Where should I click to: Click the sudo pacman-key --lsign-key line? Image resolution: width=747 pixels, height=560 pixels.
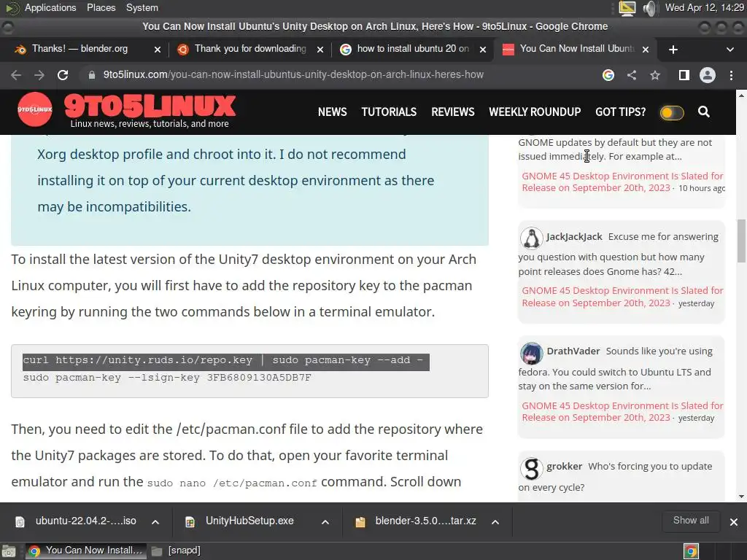coord(167,378)
